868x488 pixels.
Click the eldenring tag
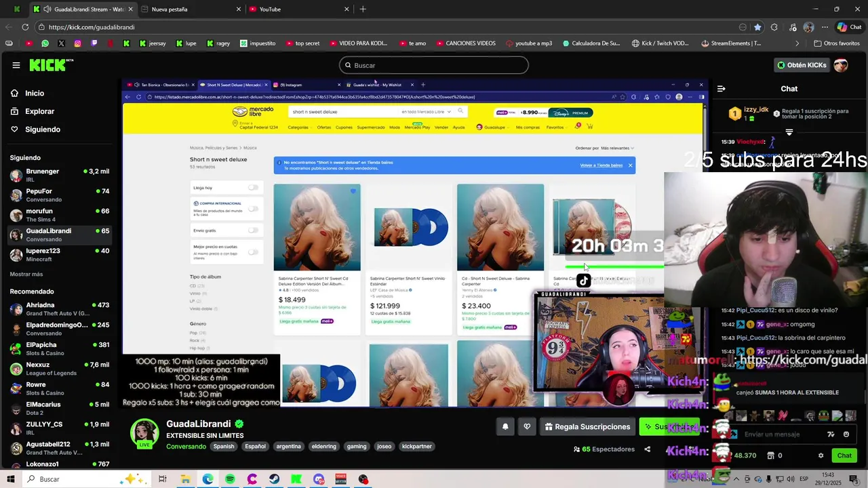324,447
